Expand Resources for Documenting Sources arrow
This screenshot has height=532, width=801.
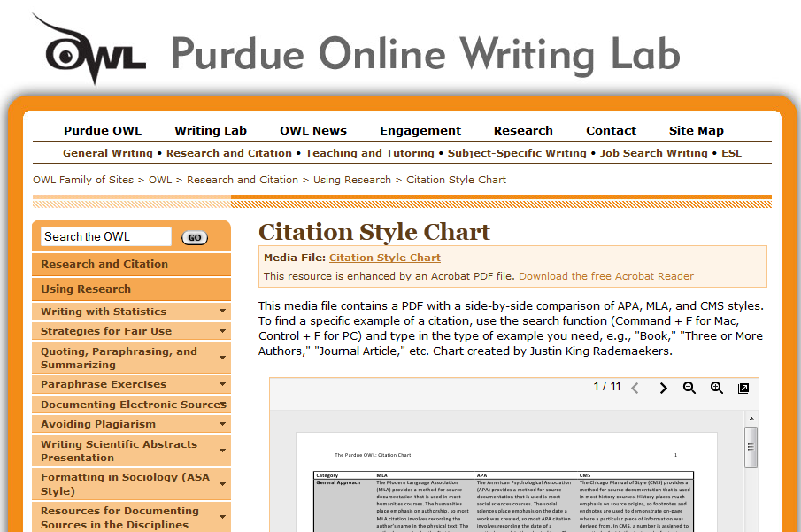point(222,517)
